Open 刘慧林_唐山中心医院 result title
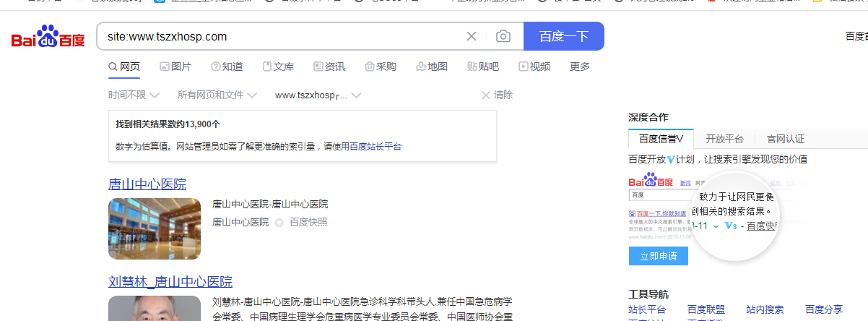The height and width of the screenshot is (321, 868). [170, 281]
